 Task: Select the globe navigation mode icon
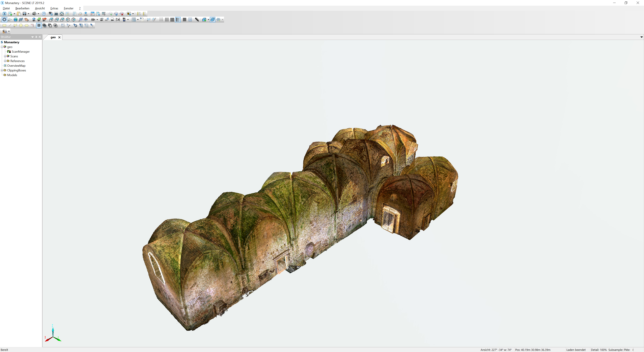(15, 19)
